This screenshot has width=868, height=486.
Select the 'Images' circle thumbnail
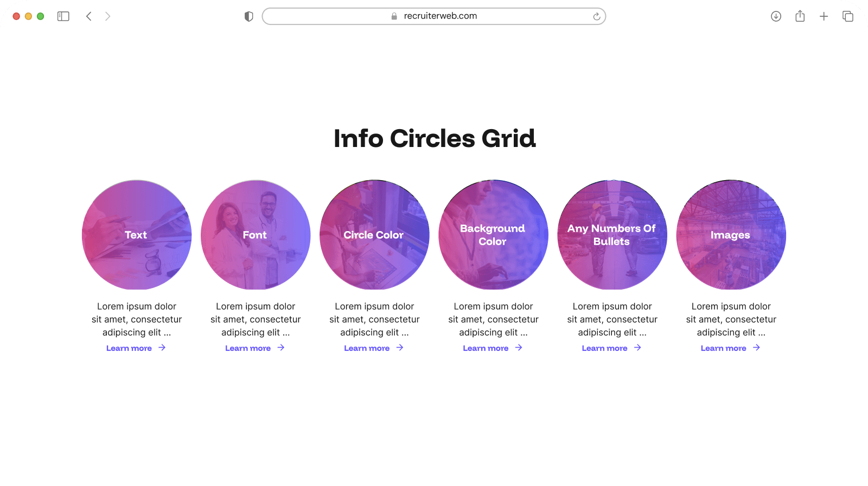(730, 235)
